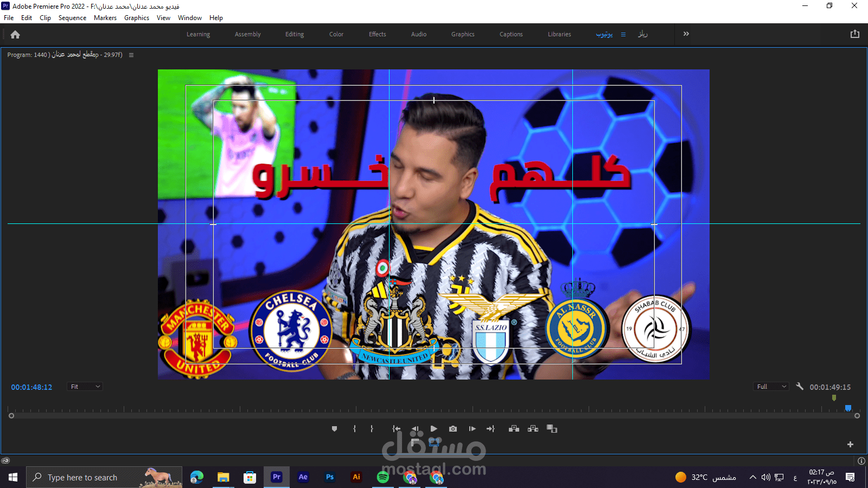Switch to the Color workspace
The width and height of the screenshot is (868, 488).
tap(336, 34)
